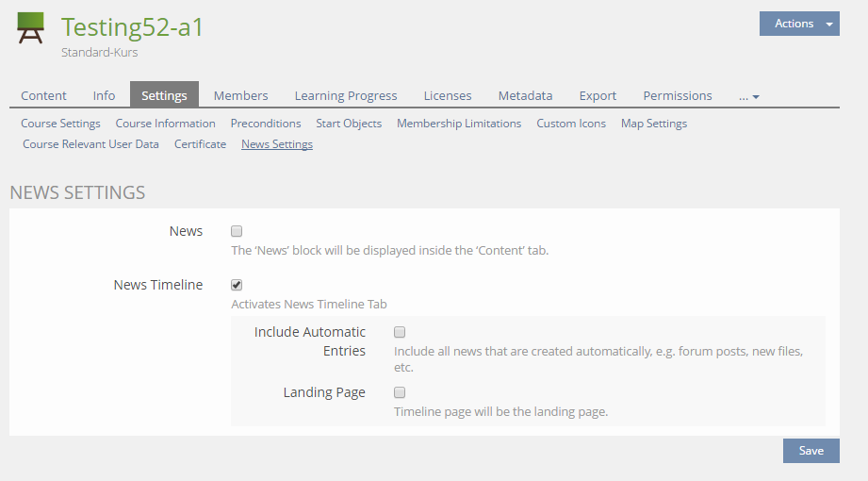This screenshot has height=481, width=868.
Task: Open the Start Objects sub-tab
Action: tap(349, 124)
